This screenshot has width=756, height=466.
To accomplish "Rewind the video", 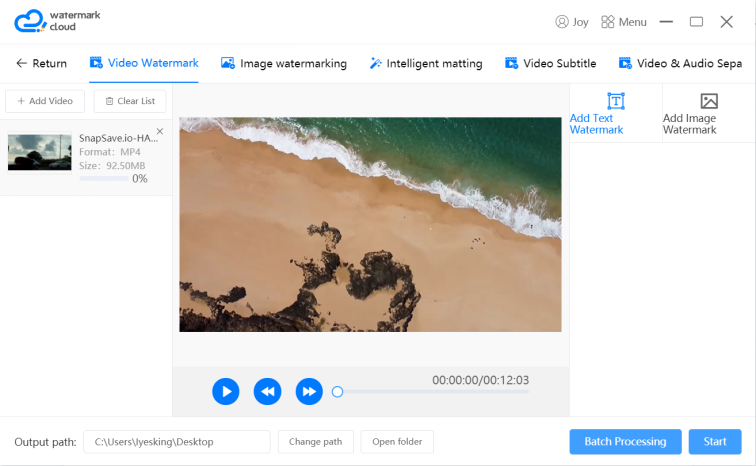I will (268, 392).
